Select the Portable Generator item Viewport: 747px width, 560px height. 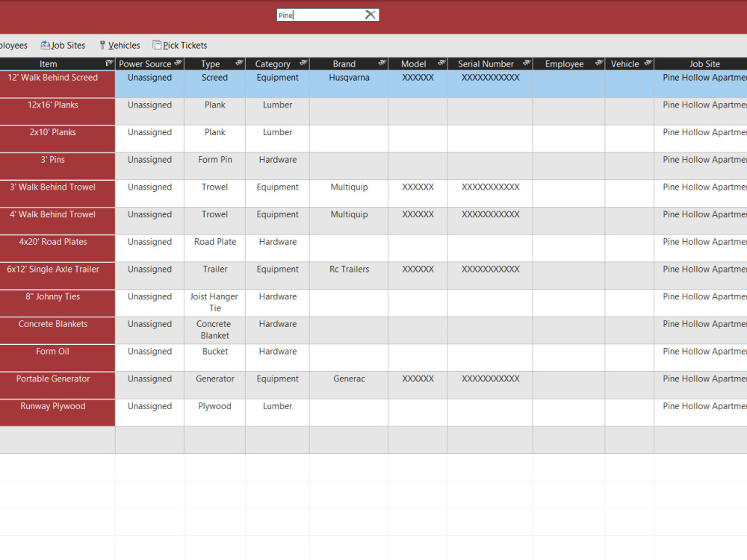pos(58,385)
